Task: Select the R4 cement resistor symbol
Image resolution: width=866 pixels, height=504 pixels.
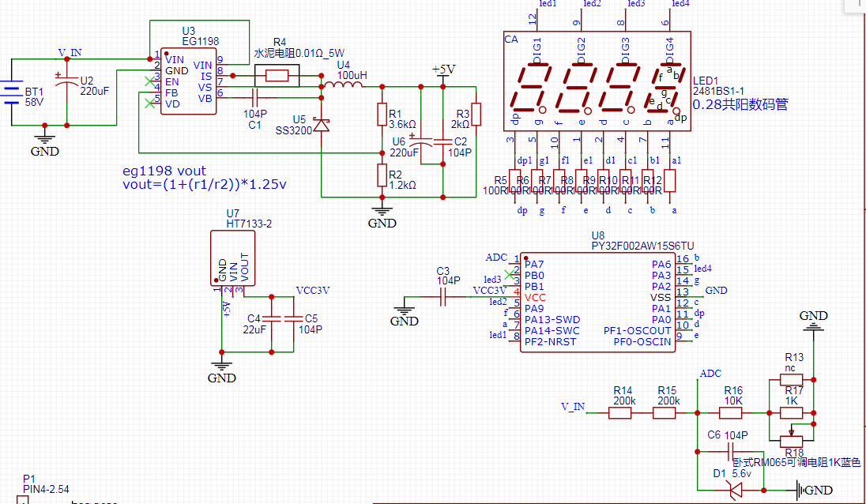Action: point(277,76)
